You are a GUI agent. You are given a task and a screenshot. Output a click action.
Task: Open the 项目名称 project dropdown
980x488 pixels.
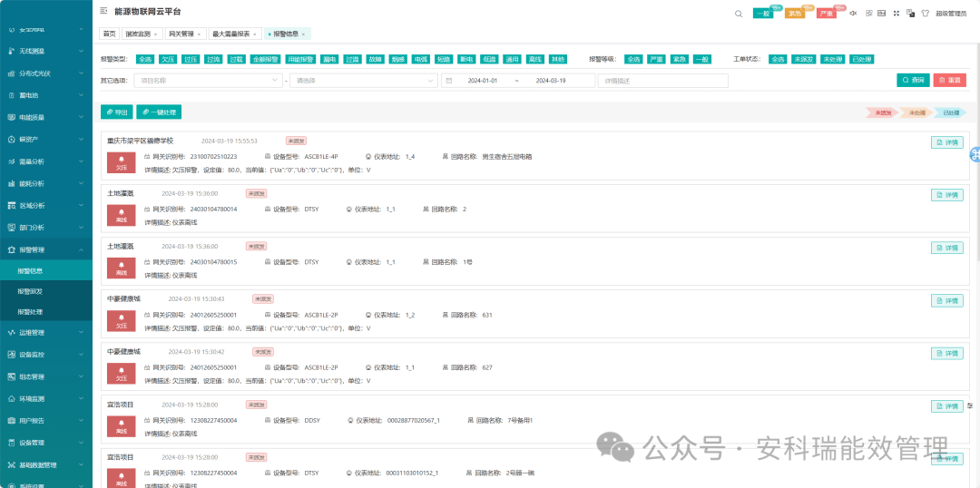(208, 81)
